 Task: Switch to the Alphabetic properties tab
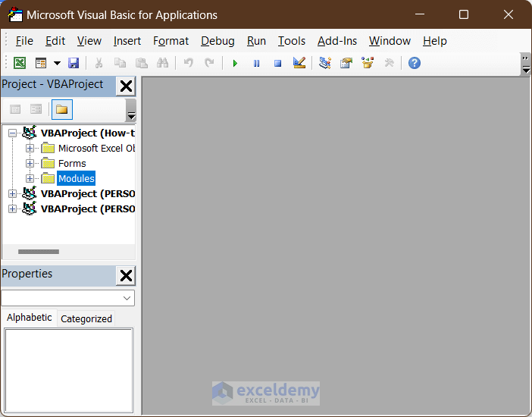(x=30, y=318)
